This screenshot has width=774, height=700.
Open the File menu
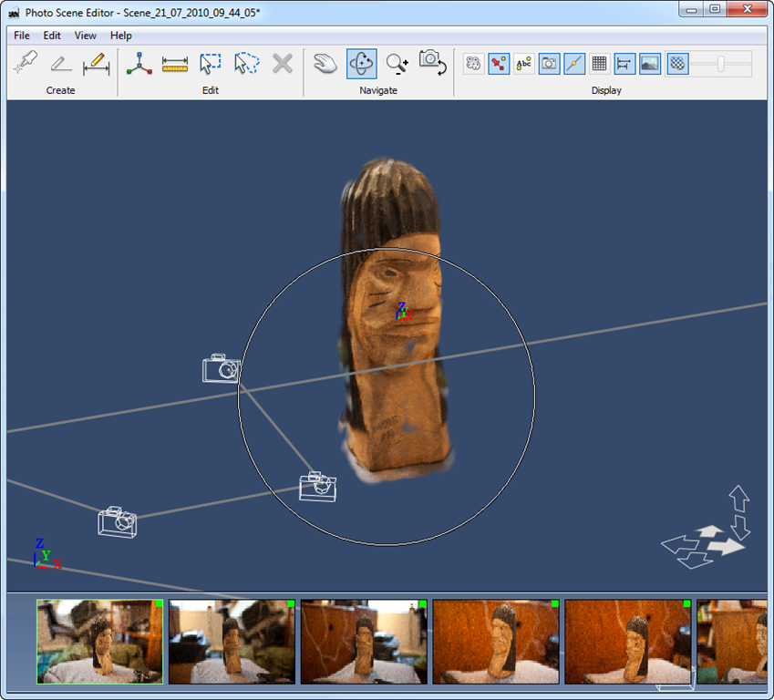pyautogui.click(x=21, y=36)
